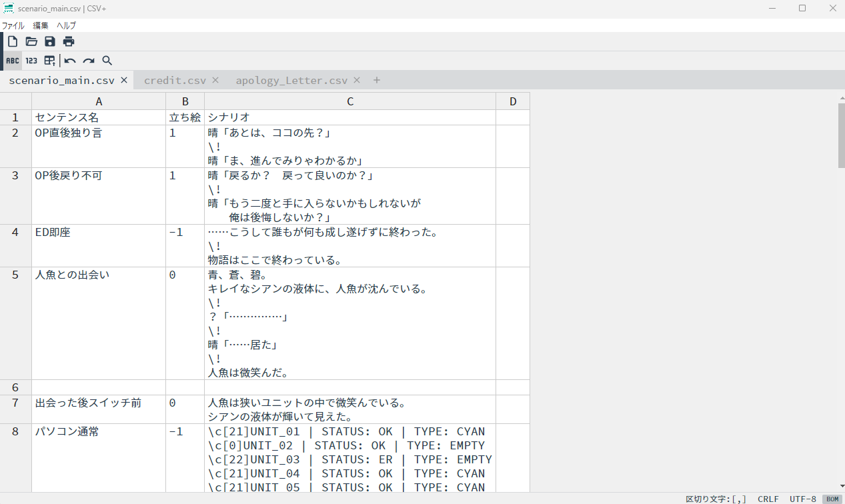Image resolution: width=845 pixels, height=504 pixels.
Task: Close the apology_Letter.csv tab
Action: tap(357, 80)
